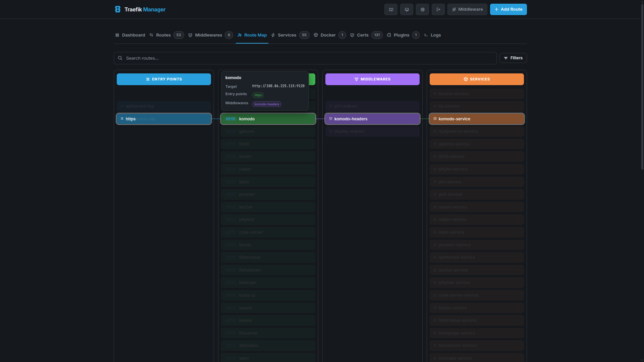644x362 pixels.
Task: Open the documentation book icon
Action: [x=391, y=9]
